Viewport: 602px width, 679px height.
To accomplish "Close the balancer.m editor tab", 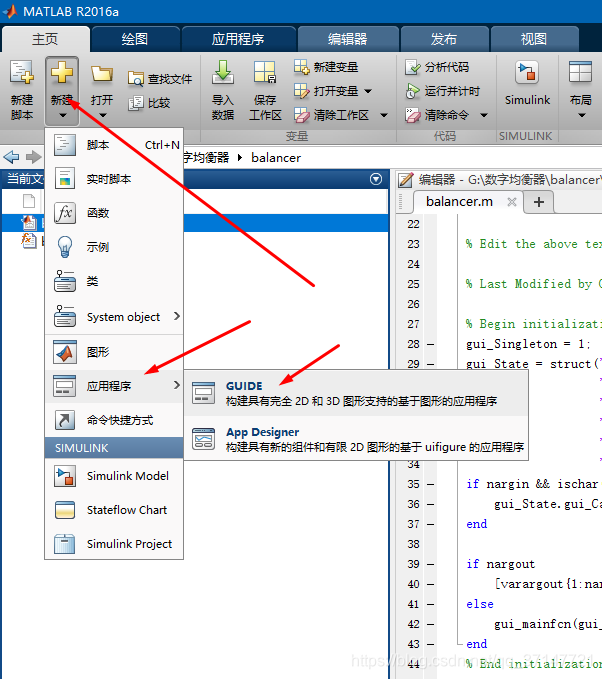I will 512,202.
